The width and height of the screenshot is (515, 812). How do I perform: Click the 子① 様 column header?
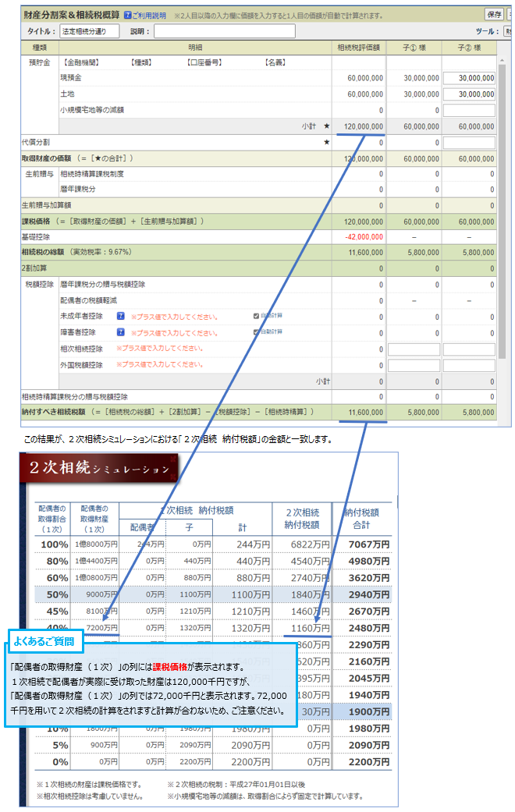click(414, 48)
